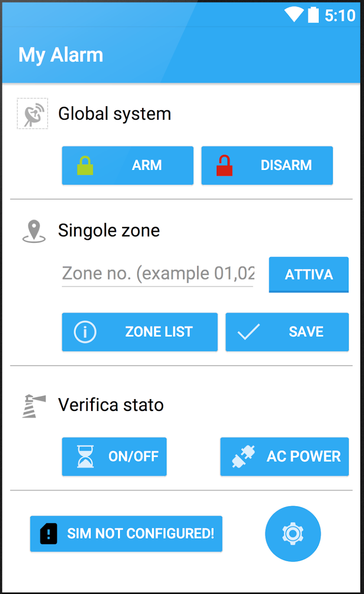Tap the Wi-Fi icon in status bar
The height and width of the screenshot is (594, 364).
(294, 15)
